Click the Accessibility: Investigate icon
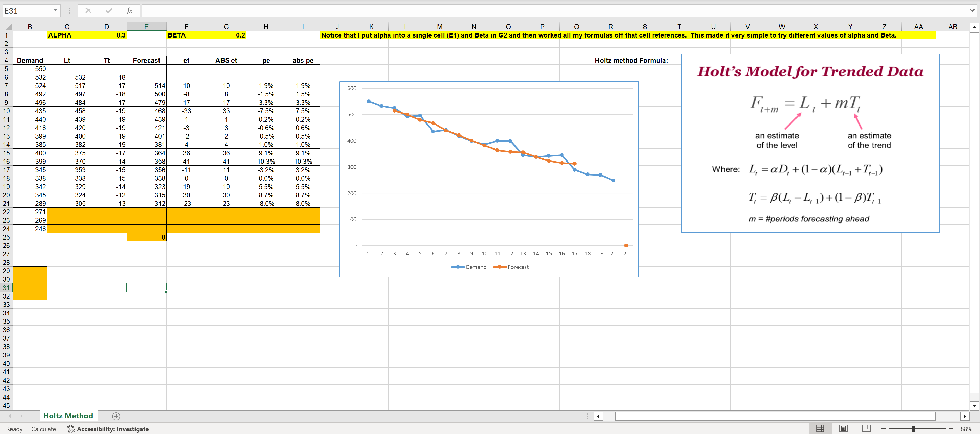This screenshot has width=980, height=434. pyautogui.click(x=71, y=429)
